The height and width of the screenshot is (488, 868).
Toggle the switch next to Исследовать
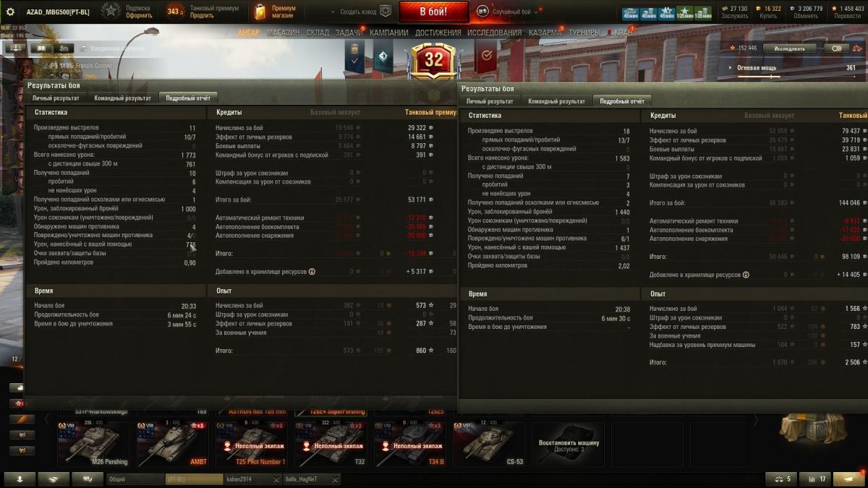click(837, 48)
